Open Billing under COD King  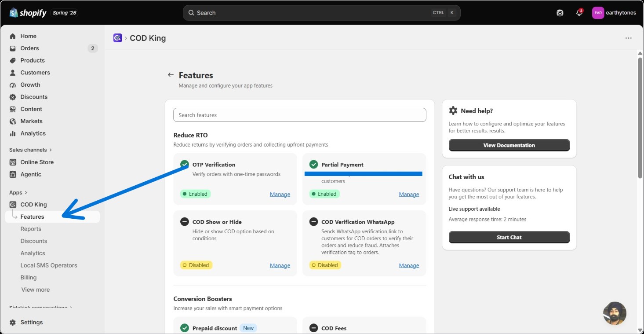[29, 278]
